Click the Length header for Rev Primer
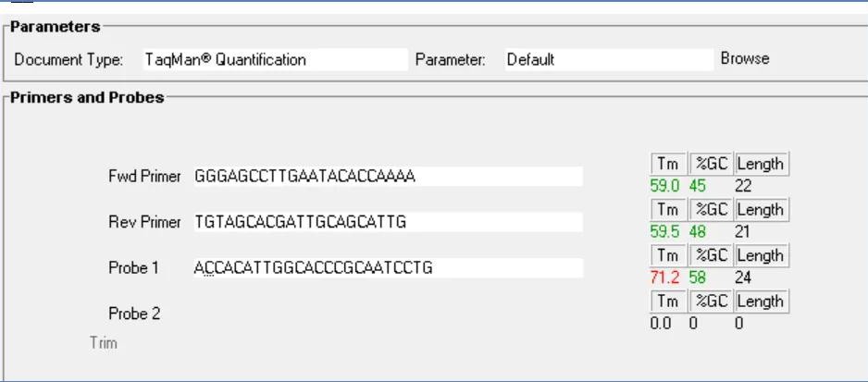 (762, 210)
